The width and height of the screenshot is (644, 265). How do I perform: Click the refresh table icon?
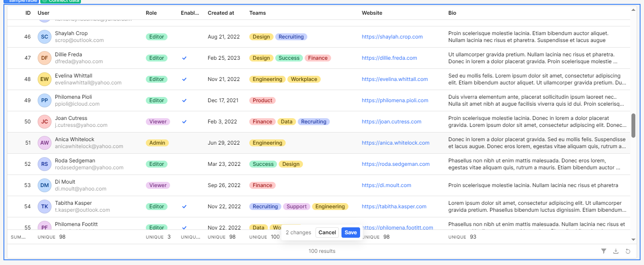[x=628, y=251]
